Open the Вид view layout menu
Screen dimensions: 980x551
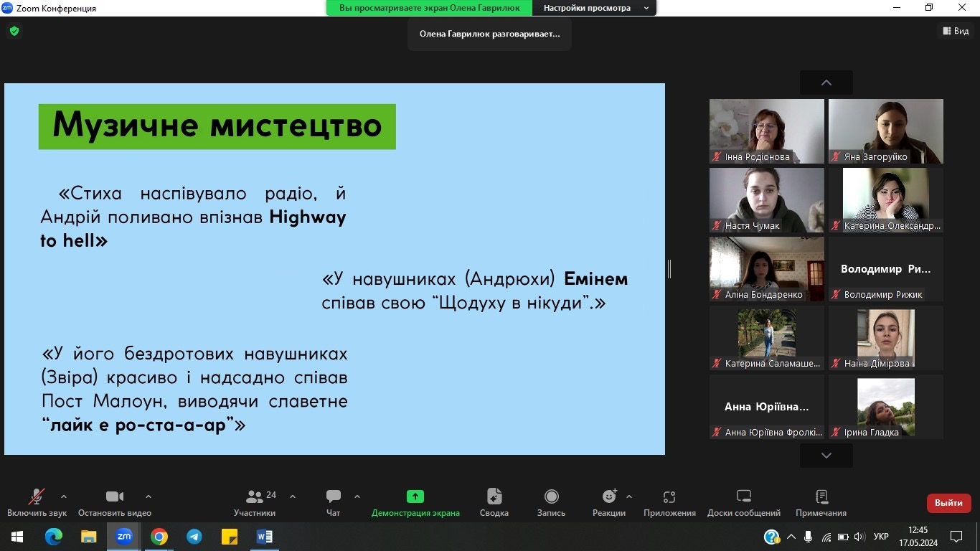click(x=956, y=31)
